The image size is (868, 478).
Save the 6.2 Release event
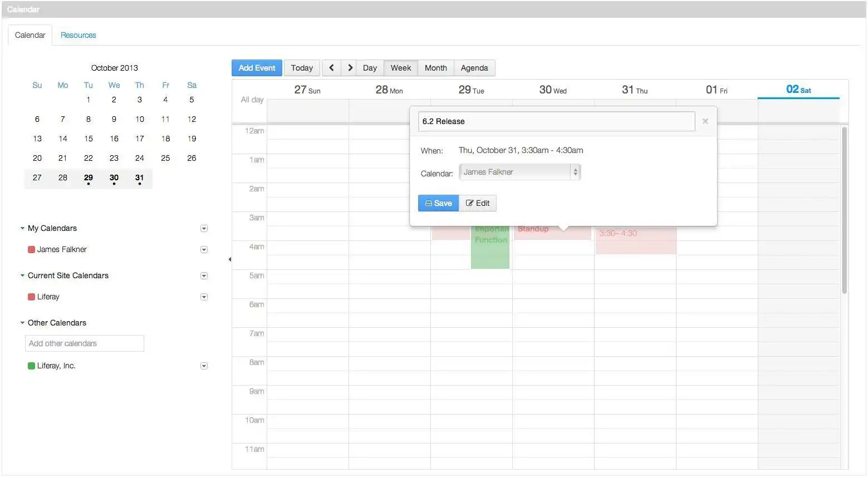tap(439, 203)
